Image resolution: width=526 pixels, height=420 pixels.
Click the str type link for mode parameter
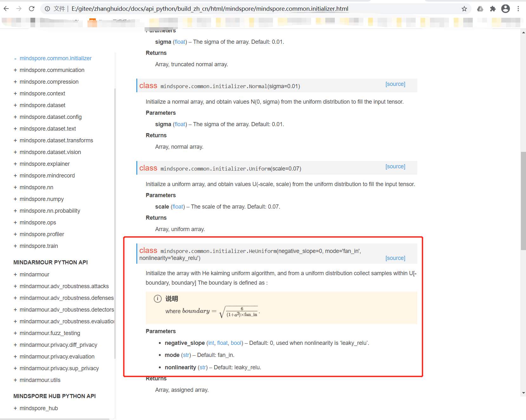186,355
